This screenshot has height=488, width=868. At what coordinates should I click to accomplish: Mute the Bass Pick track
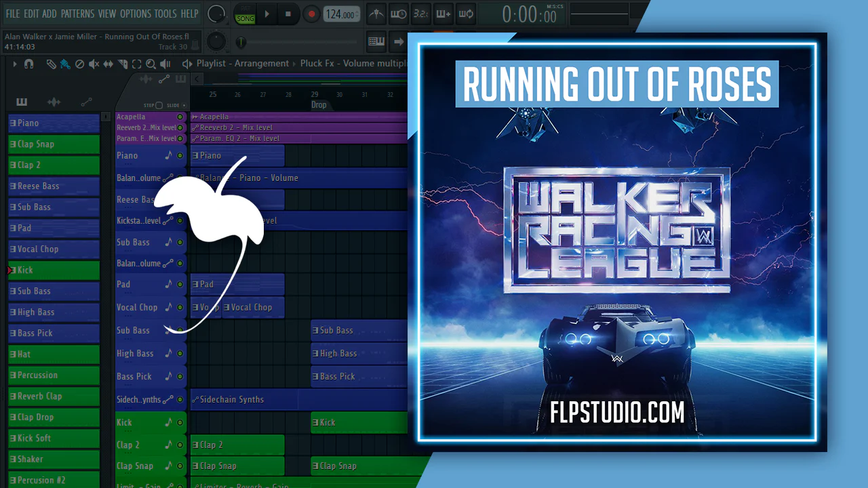point(180,376)
